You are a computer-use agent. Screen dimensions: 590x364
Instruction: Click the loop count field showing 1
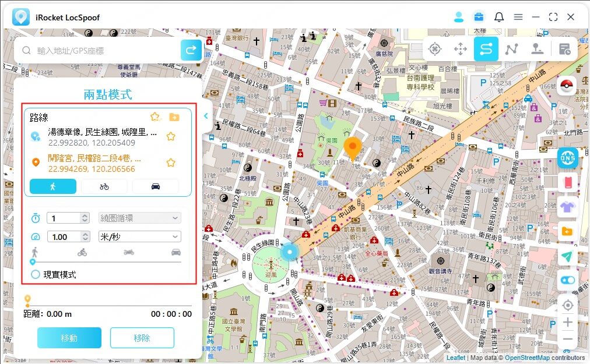click(x=64, y=218)
